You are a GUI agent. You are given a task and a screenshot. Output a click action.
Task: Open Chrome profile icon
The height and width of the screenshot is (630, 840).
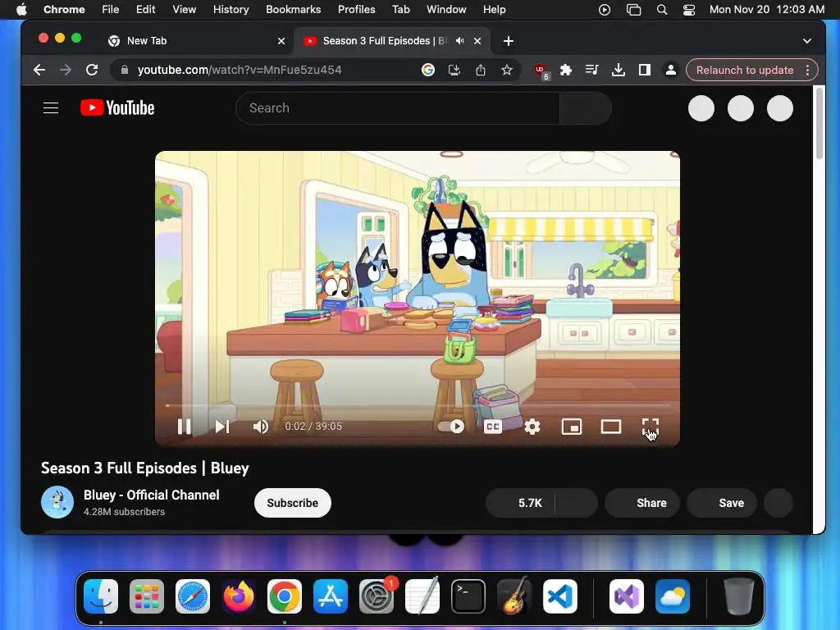pos(671,71)
